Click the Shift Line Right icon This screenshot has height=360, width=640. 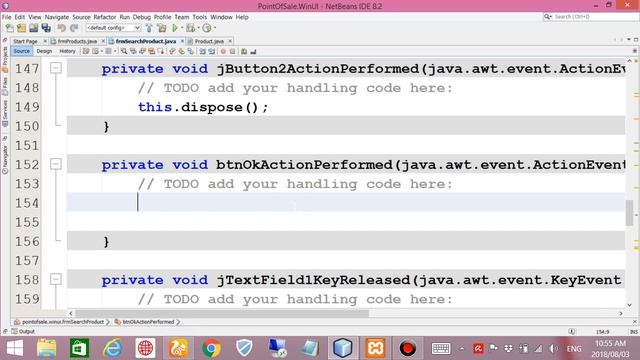(x=211, y=51)
